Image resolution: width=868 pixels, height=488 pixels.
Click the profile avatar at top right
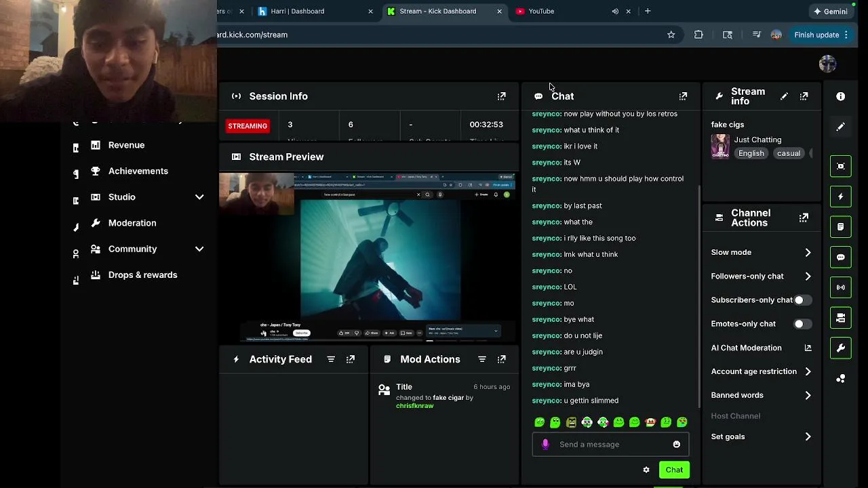click(827, 64)
